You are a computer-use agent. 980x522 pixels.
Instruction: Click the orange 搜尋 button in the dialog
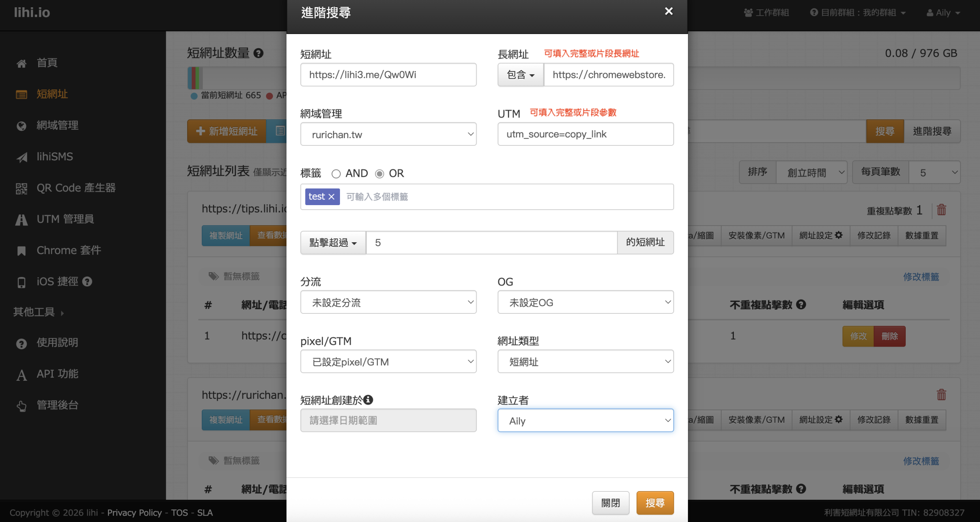(655, 502)
